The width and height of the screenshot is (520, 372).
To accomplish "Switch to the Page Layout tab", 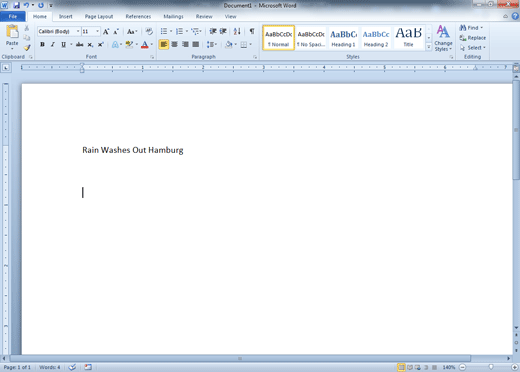I will [x=99, y=16].
